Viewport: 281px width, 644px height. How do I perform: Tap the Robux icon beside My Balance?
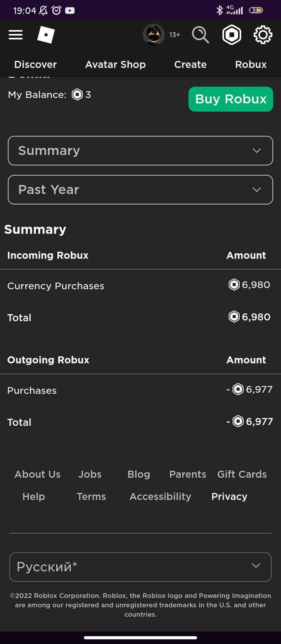pos(77,95)
